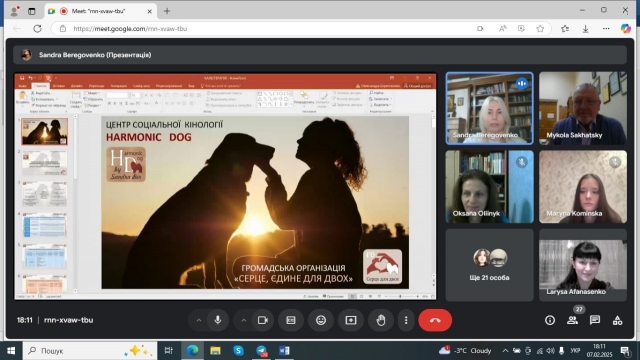Turn on captions button
This screenshot has width=640, height=360.
[x=291, y=320]
